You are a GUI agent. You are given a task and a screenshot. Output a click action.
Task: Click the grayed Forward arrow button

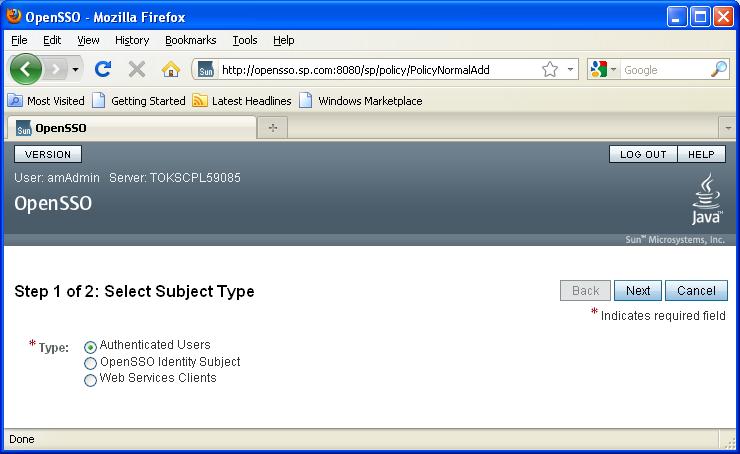pos(56,69)
